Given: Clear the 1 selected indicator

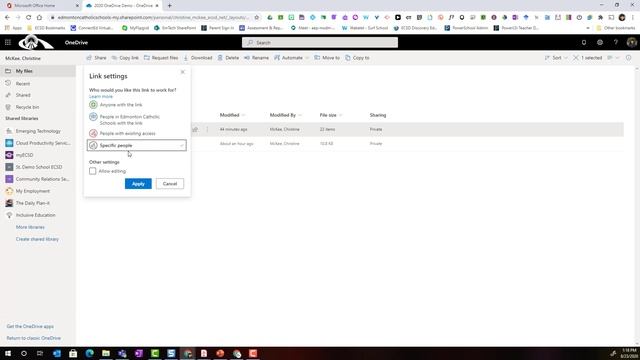Looking at the screenshot, I should pyautogui.click(x=587, y=58).
